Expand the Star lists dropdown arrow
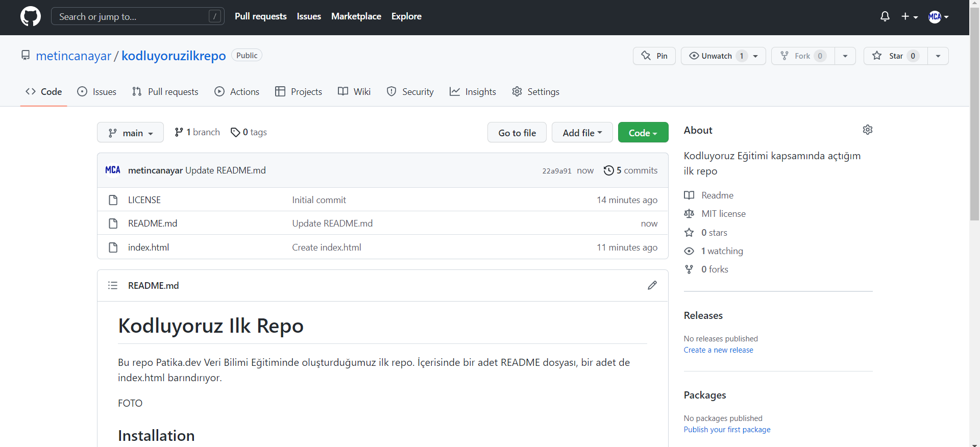 point(938,56)
